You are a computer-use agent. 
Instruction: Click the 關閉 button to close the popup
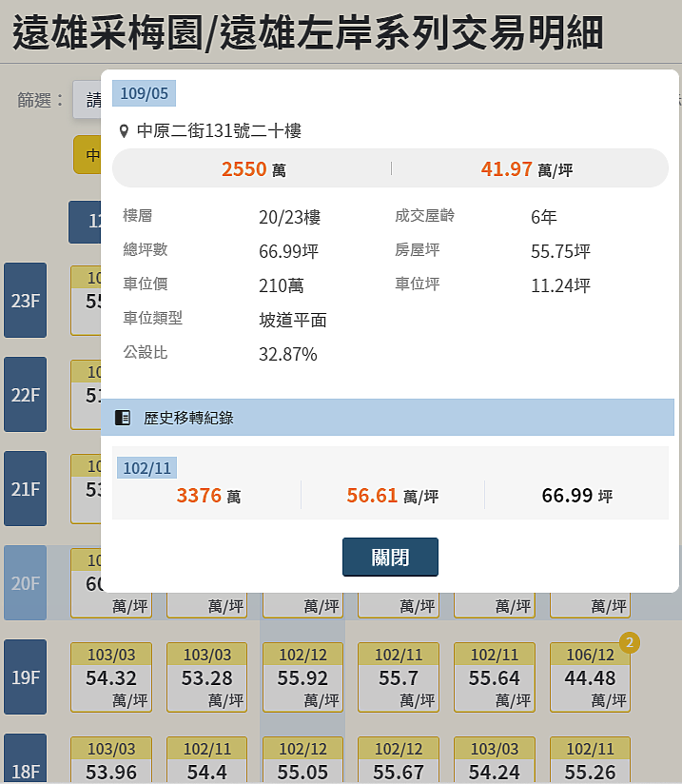click(390, 557)
